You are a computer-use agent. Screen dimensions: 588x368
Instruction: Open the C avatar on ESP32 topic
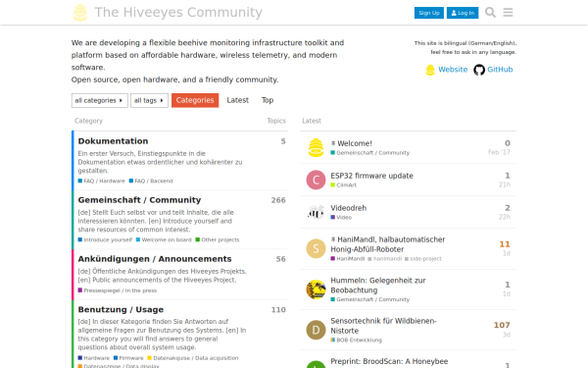click(x=316, y=180)
